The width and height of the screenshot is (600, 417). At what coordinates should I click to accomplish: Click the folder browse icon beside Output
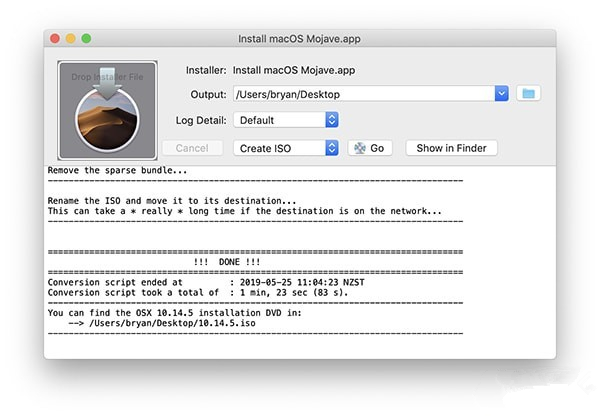[x=529, y=93]
